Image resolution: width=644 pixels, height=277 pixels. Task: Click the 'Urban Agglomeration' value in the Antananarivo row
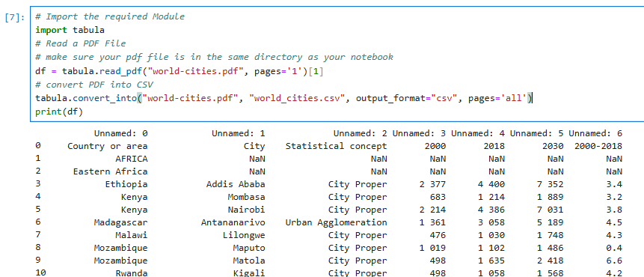[336, 222]
